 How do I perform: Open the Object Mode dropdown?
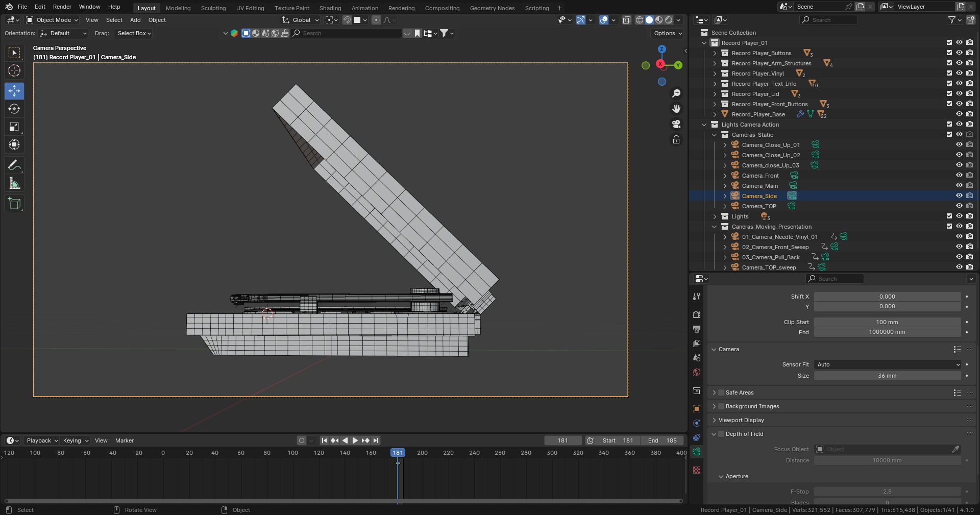pyautogui.click(x=52, y=20)
